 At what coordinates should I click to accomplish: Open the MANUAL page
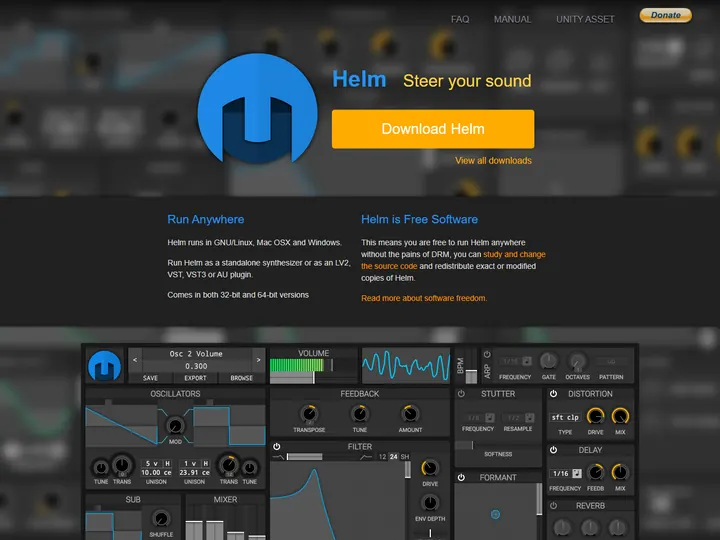pos(512,19)
